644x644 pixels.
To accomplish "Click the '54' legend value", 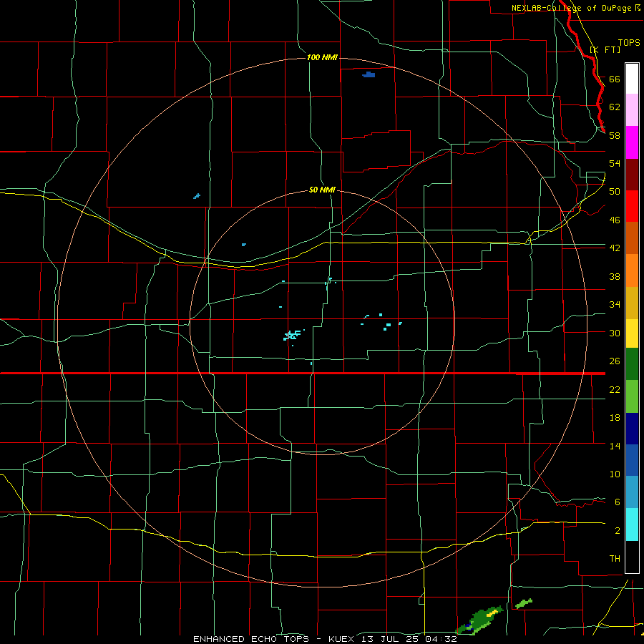I will (615, 163).
